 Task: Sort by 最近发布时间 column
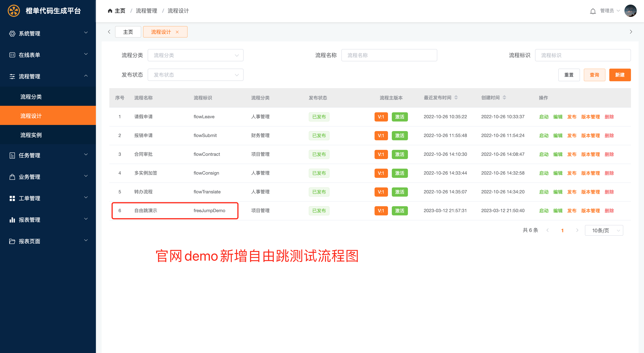(456, 97)
